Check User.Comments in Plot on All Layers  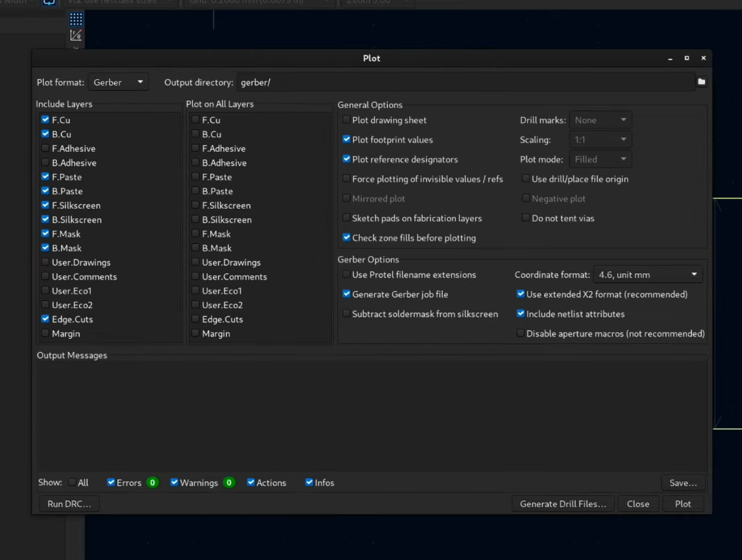[x=196, y=276]
